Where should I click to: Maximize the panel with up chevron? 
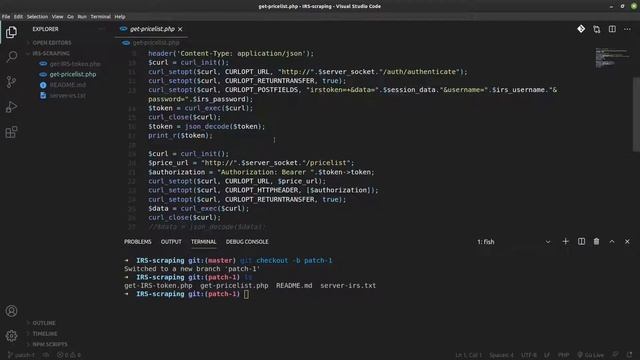tap(612, 242)
